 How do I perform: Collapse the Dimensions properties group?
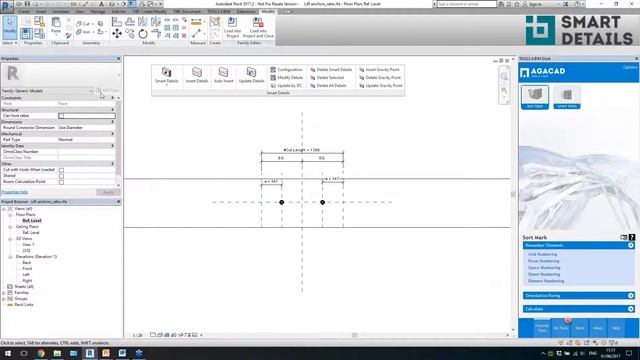point(113,122)
